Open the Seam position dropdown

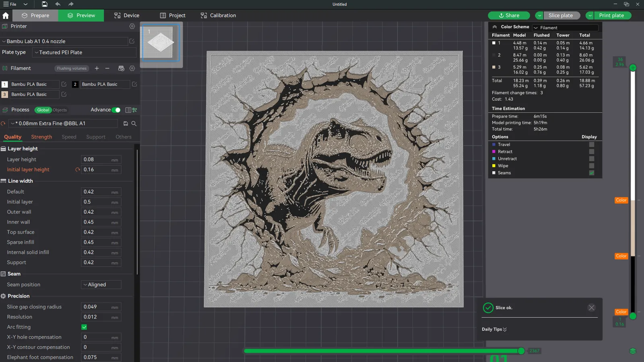[101, 285]
